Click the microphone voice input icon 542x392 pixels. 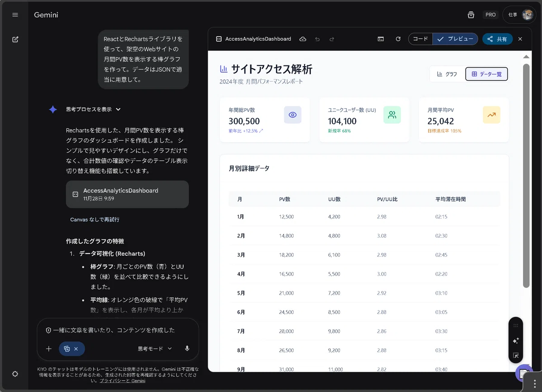[x=187, y=349]
